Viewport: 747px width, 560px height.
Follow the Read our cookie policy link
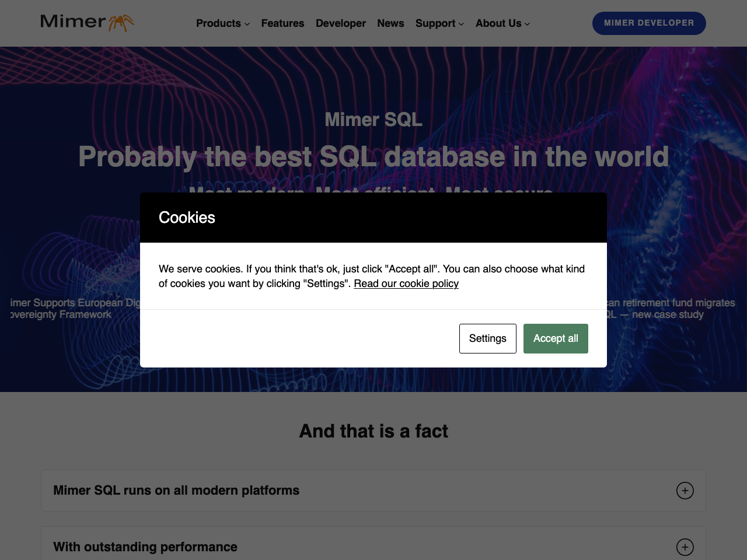pos(406,283)
